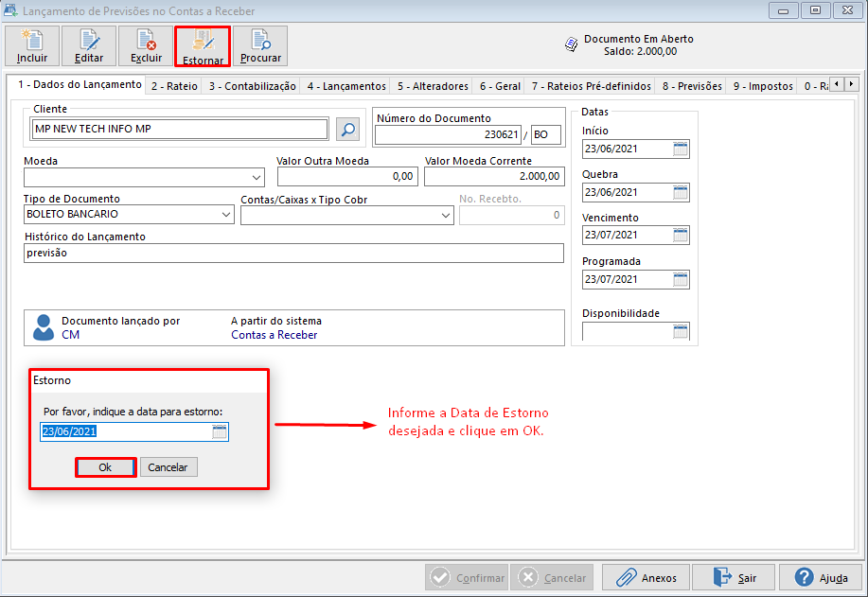The width and height of the screenshot is (868, 597).
Task: Click the BO document suffix field
Action: [546, 134]
